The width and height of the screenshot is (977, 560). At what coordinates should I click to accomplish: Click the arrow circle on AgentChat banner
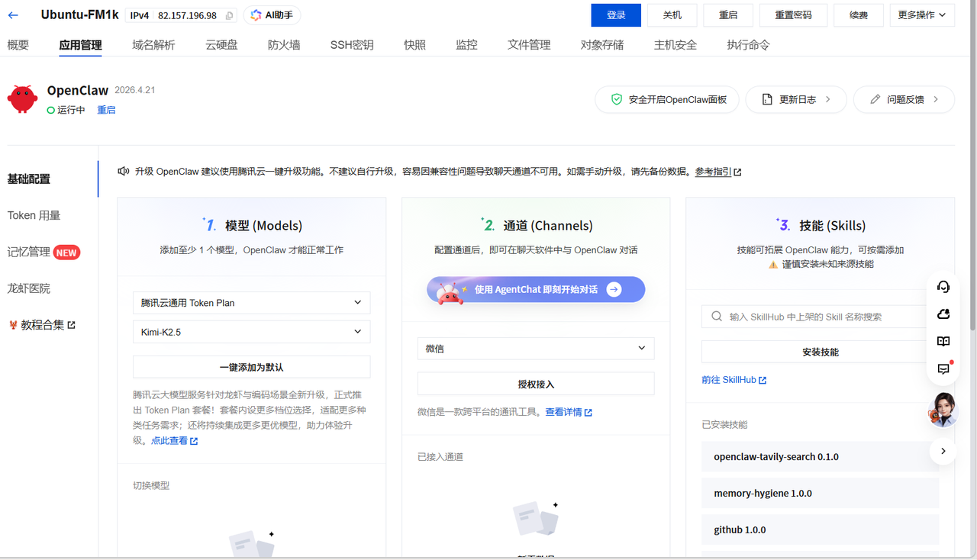pos(614,290)
